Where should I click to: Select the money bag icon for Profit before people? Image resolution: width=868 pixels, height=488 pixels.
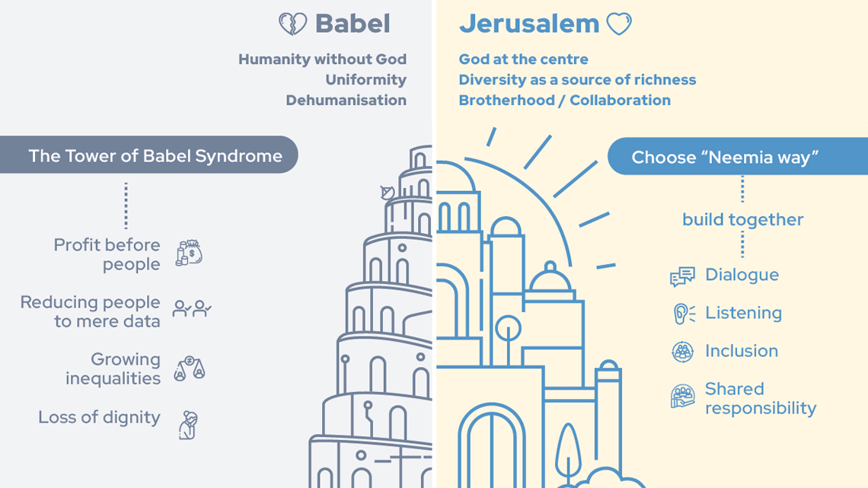[x=190, y=254]
